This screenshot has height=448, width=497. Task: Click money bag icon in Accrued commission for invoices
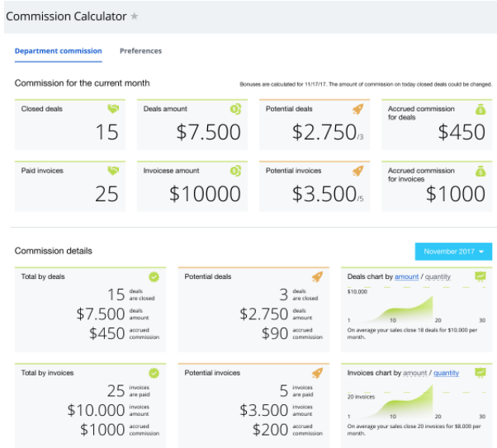[480, 171]
